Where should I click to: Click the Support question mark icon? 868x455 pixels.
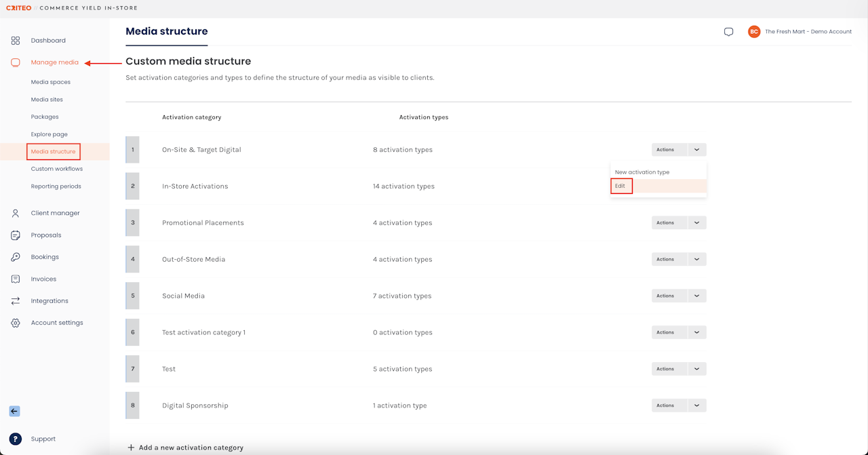(16, 439)
